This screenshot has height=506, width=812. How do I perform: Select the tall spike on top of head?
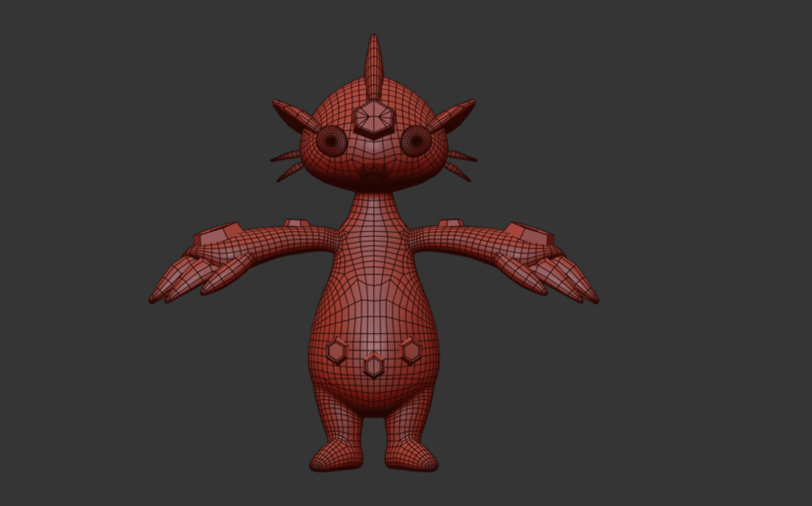point(373,66)
